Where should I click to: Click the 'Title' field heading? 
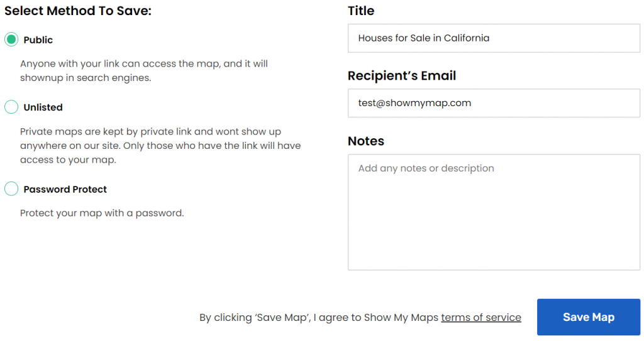pos(361,11)
